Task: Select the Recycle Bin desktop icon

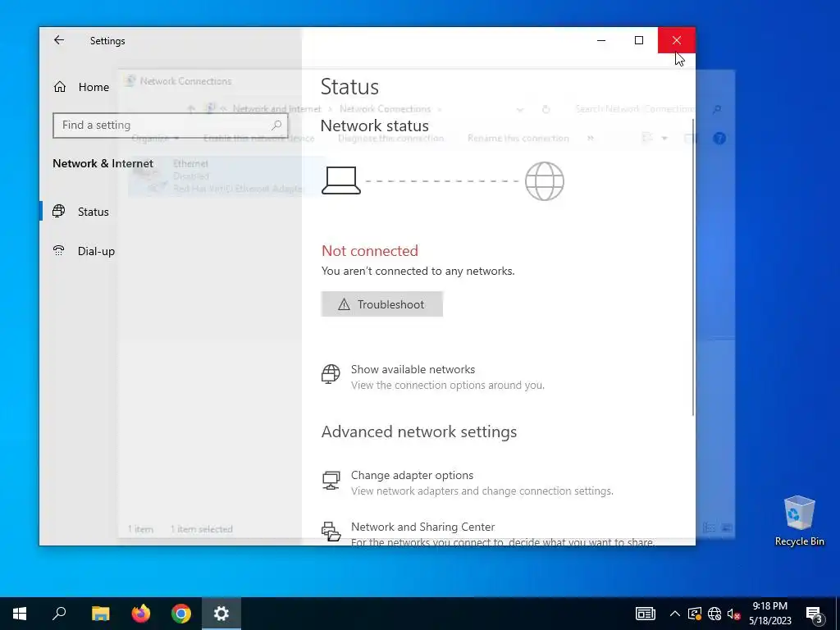Action: [x=799, y=520]
